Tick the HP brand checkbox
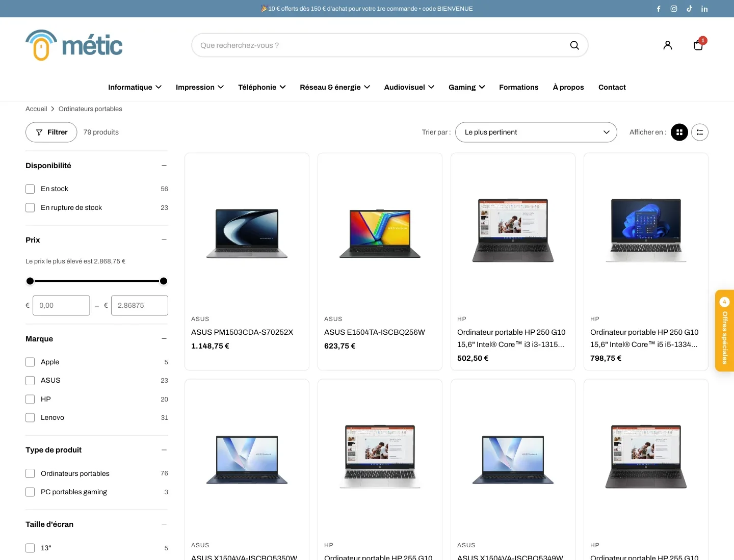Image resolution: width=734 pixels, height=560 pixels. pos(30,399)
